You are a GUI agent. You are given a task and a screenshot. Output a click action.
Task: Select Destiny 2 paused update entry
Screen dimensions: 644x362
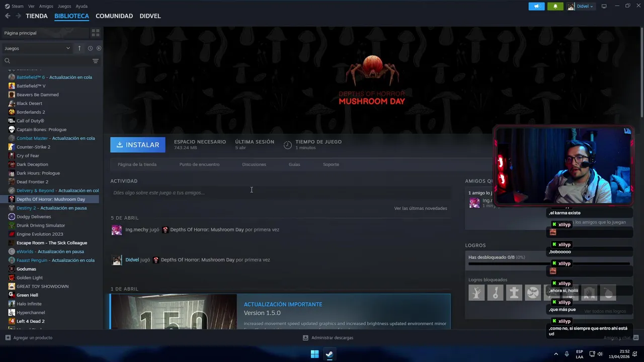pos(50,208)
